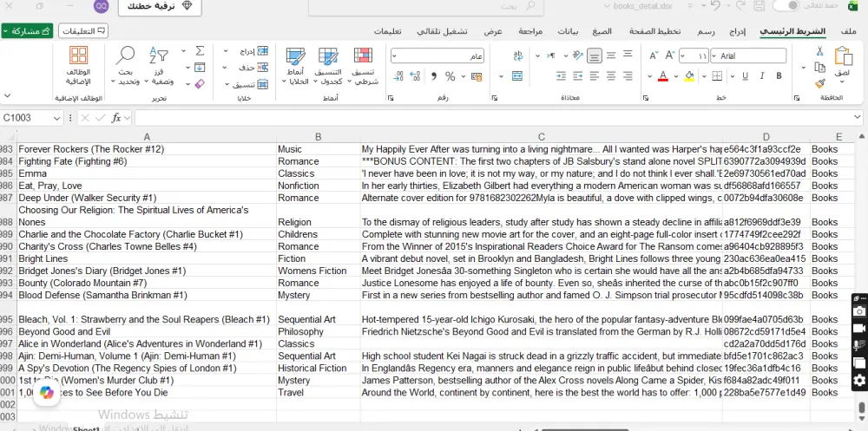Click the camera icon in side capture toolbar
This screenshot has width=868, height=431.
click(x=859, y=311)
